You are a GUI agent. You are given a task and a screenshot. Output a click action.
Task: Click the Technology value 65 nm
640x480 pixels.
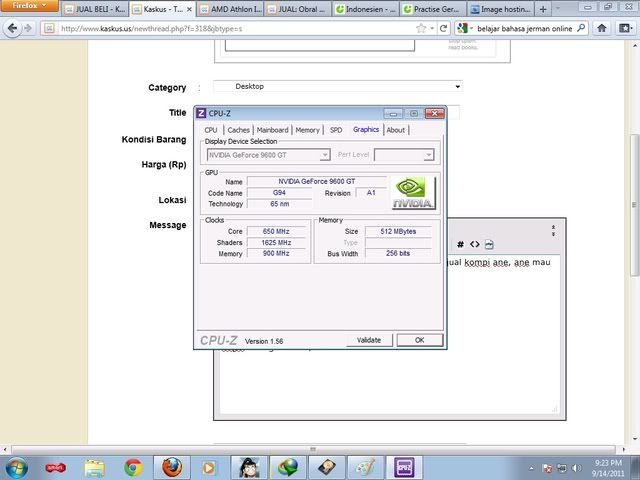point(279,204)
